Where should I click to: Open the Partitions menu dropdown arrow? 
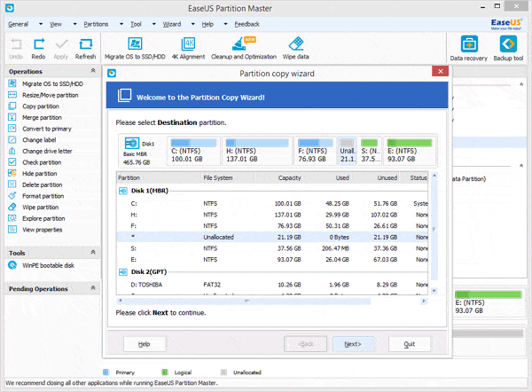tap(121, 24)
